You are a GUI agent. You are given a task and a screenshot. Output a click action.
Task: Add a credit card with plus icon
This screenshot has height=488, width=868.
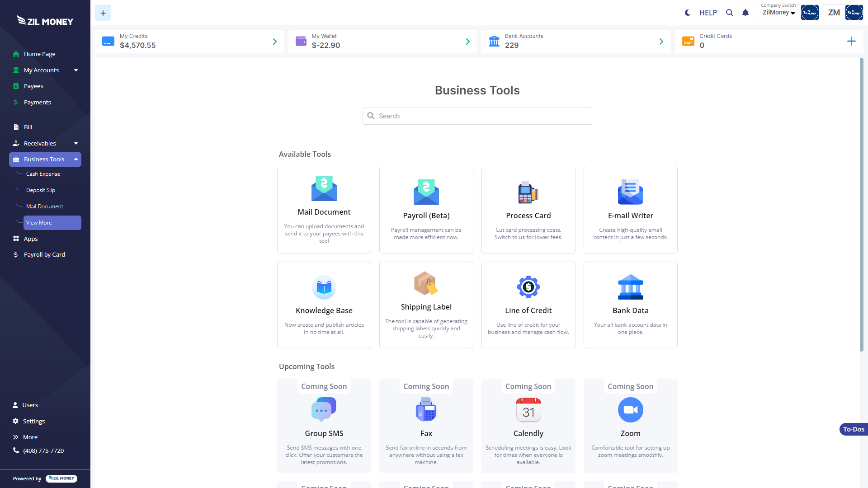click(851, 42)
